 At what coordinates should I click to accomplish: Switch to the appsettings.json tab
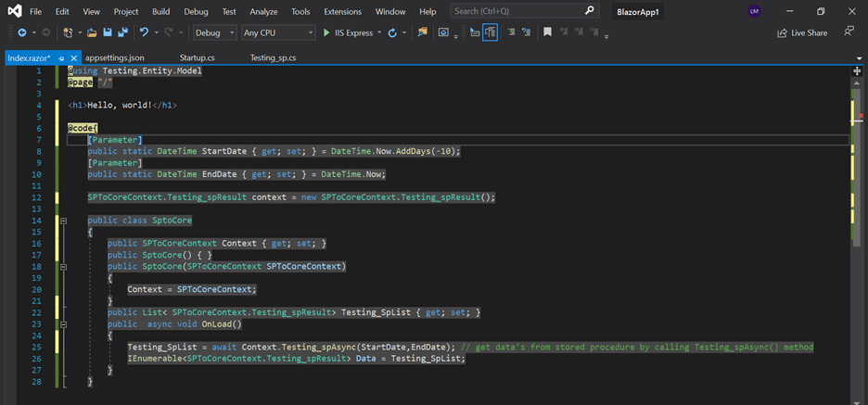114,57
